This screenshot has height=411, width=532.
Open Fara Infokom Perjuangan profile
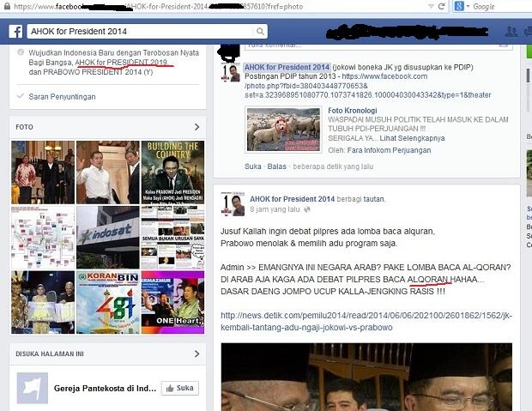click(390, 150)
